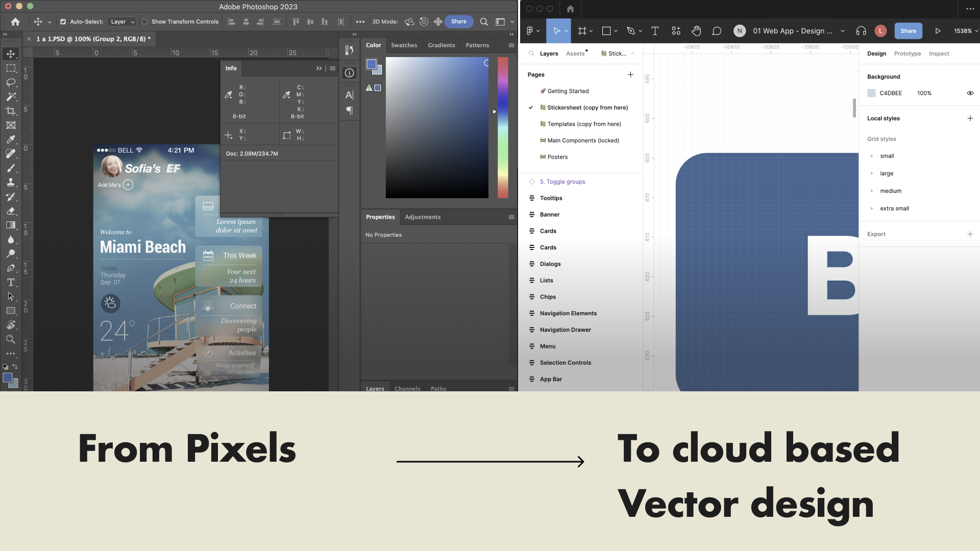Edit the background opacity 100% field

pos(924,93)
